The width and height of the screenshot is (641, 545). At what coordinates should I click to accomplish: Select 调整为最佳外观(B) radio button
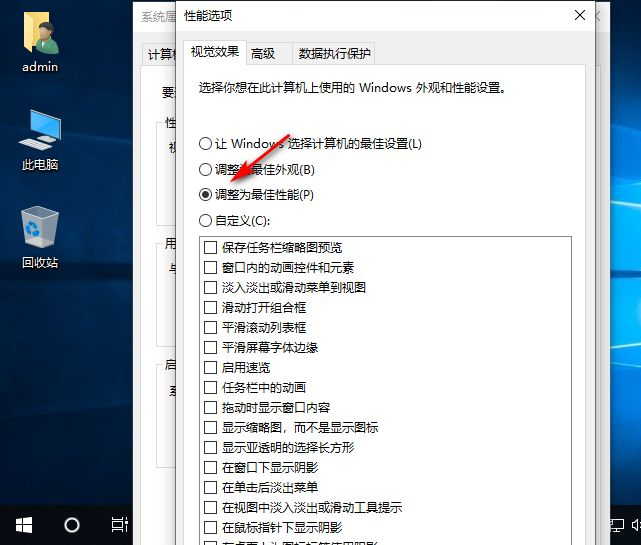tap(205, 169)
